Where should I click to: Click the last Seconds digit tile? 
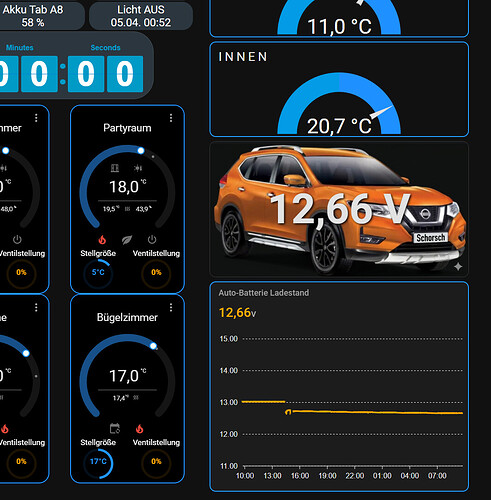(125, 74)
